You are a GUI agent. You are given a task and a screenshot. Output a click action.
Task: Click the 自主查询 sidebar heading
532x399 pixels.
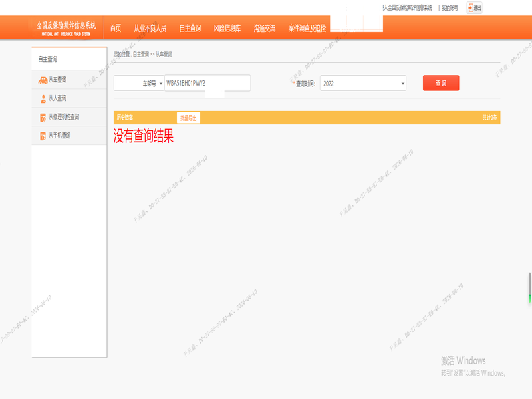pos(47,59)
